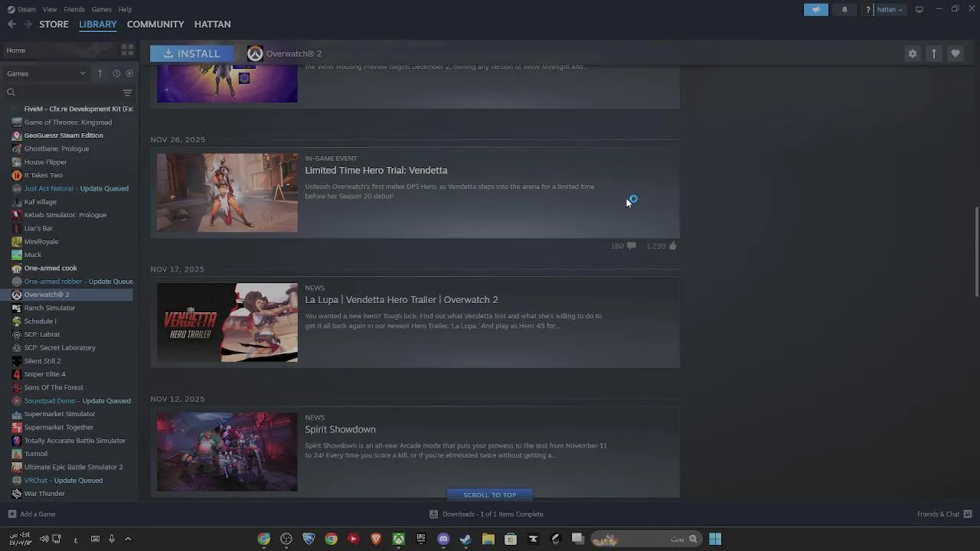This screenshot has width=980, height=551.
Task: Focus the library search field
Action: [61, 93]
